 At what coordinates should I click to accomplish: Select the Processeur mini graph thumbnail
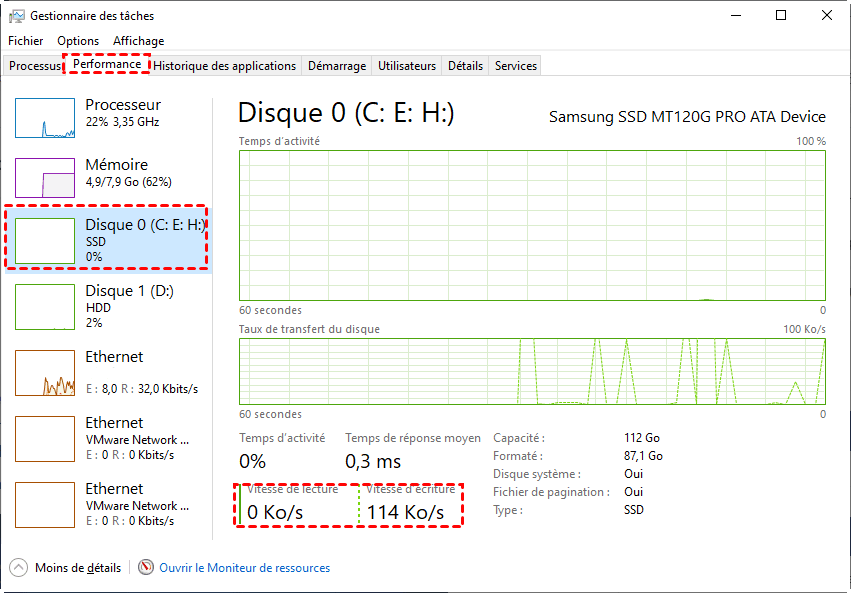45,118
